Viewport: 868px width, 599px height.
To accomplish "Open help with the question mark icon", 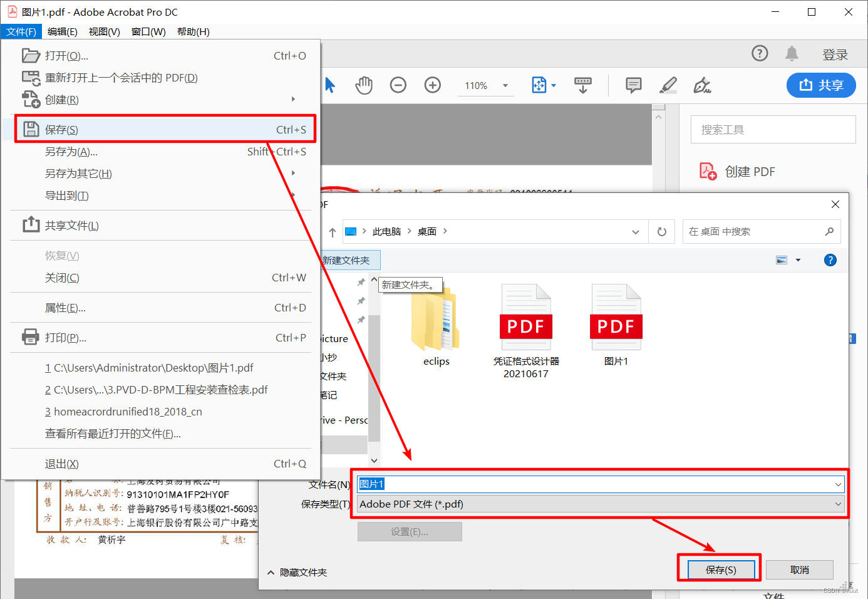I will tap(760, 54).
